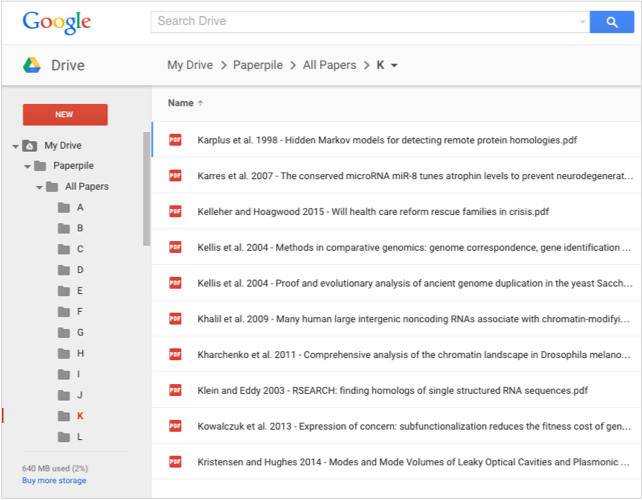Viewport: 642px width, 500px height.
Task: Click PDF icon of Kellis Methods in comparative genomics
Action: 175,247
